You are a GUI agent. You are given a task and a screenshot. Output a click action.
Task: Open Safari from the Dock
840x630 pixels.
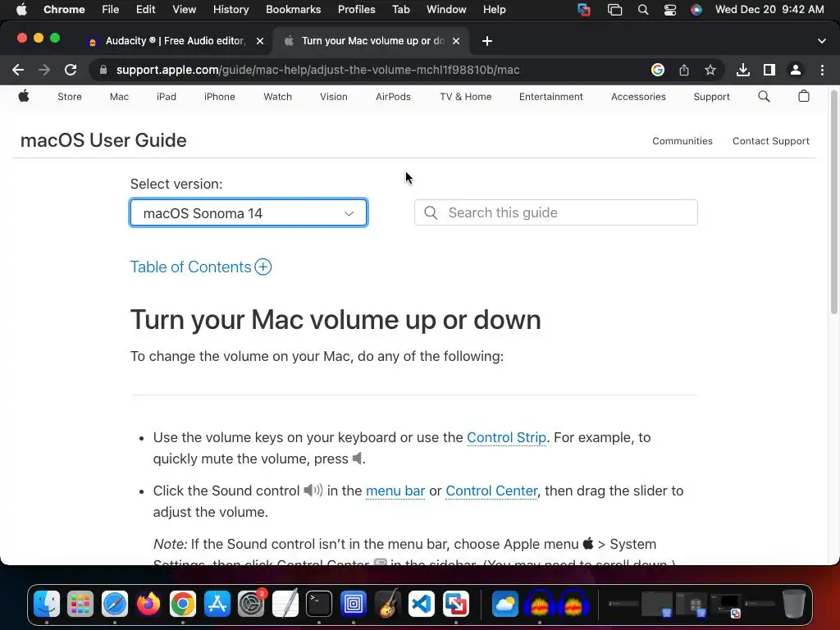point(115,604)
